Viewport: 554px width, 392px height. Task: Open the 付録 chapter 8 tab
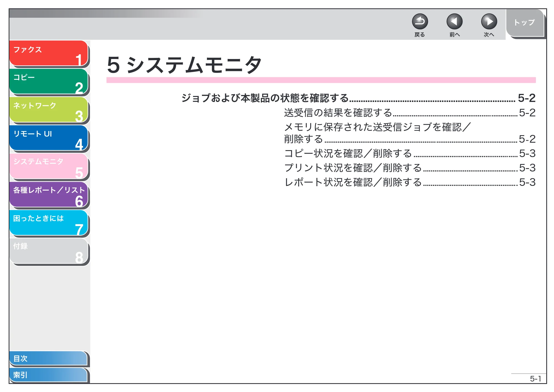(x=48, y=251)
